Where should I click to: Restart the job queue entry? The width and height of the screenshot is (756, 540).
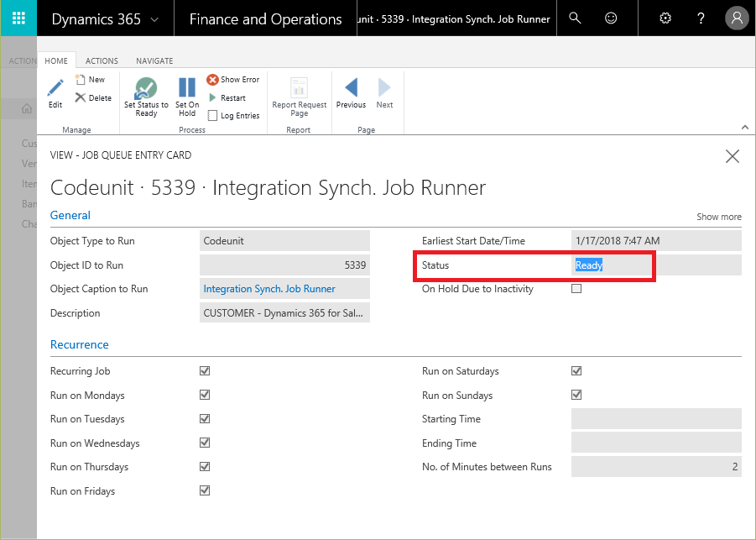(x=227, y=98)
